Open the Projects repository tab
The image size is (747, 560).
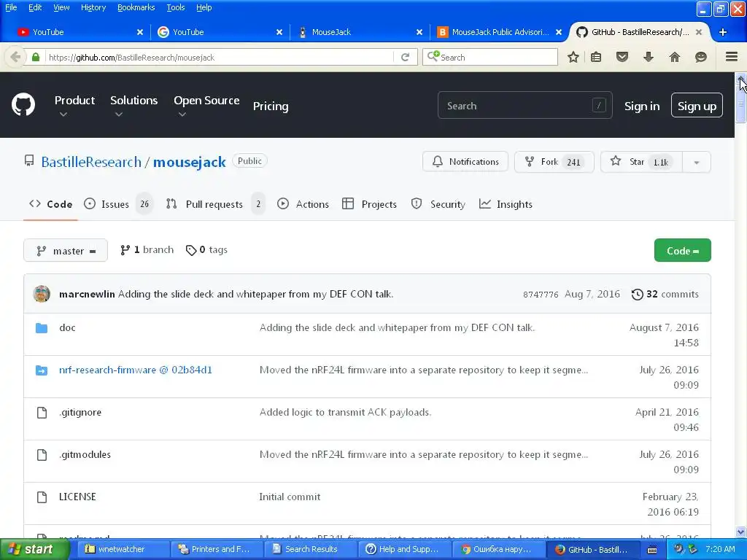pyautogui.click(x=369, y=204)
